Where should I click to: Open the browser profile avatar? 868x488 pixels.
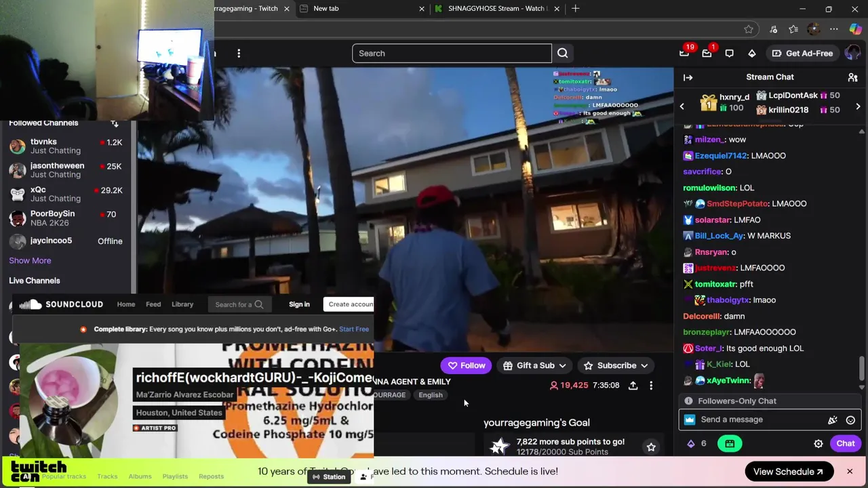point(814,29)
